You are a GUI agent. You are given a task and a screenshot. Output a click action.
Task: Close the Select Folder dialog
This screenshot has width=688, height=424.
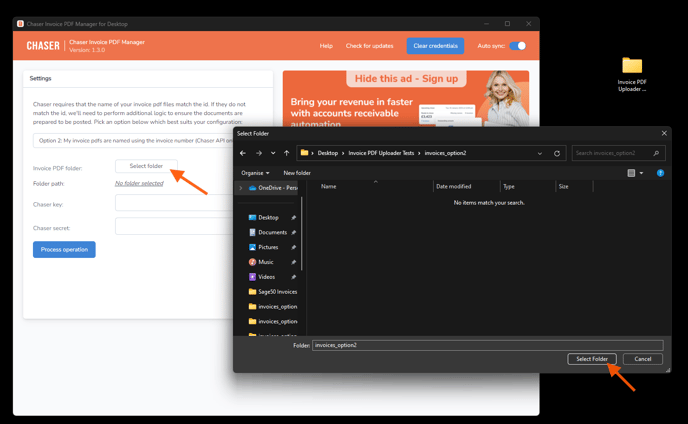coord(664,133)
